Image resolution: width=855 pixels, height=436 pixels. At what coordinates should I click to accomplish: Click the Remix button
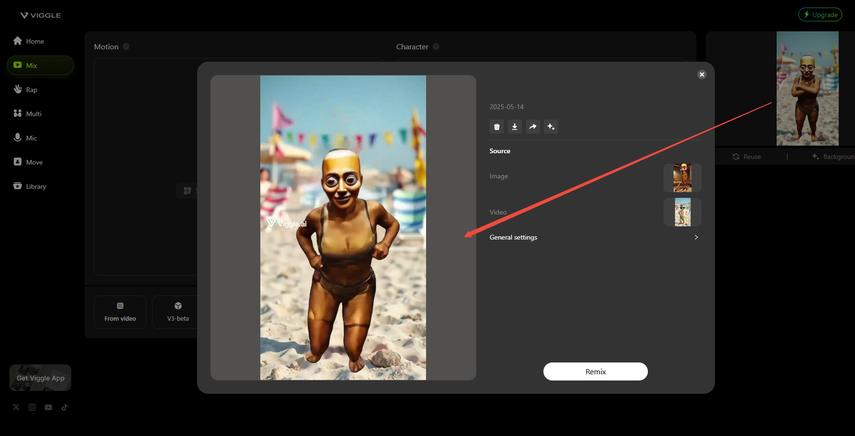click(595, 372)
